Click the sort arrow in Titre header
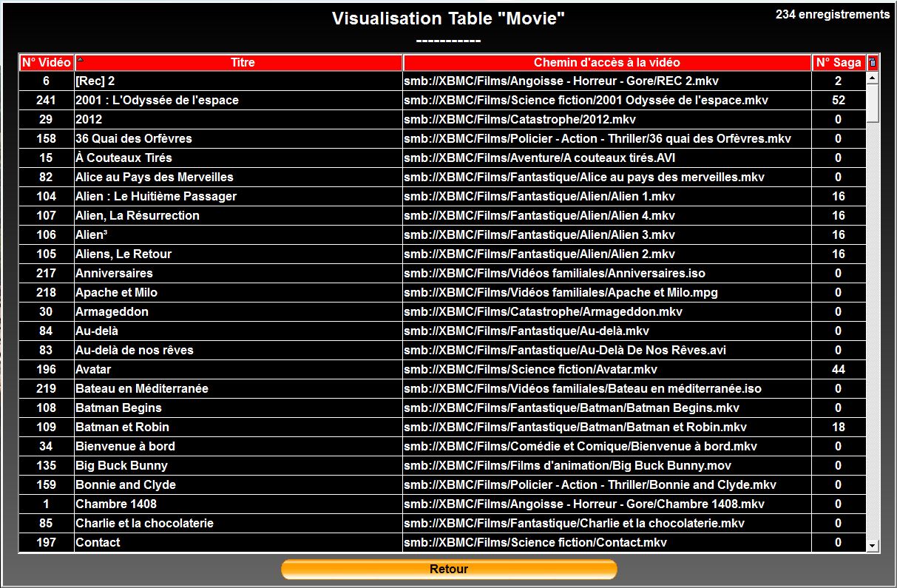The width and height of the screenshot is (897, 588). coord(81,59)
